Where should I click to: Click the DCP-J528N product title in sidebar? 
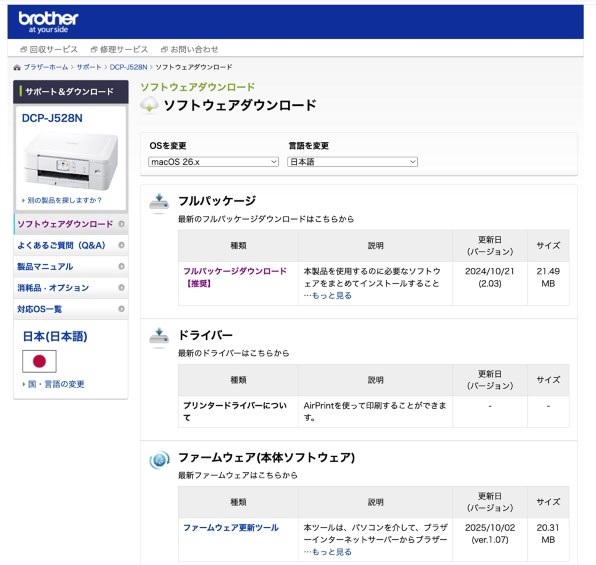coord(52,118)
